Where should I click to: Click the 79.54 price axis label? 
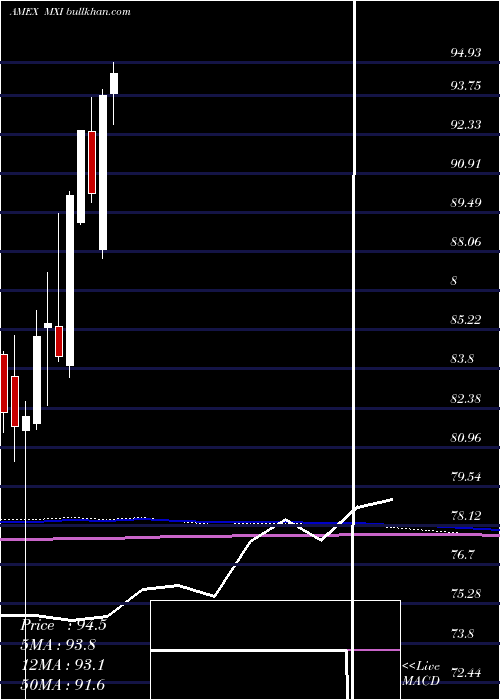(466, 477)
